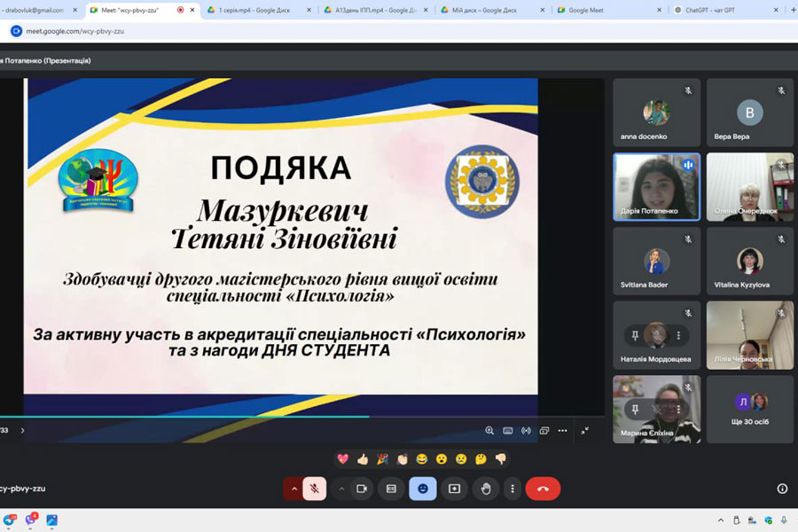Click the pop-out window icon under presentation

coord(544,431)
